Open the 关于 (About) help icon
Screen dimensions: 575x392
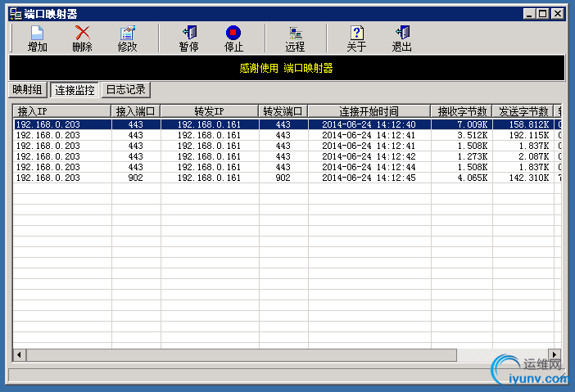(357, 33)
